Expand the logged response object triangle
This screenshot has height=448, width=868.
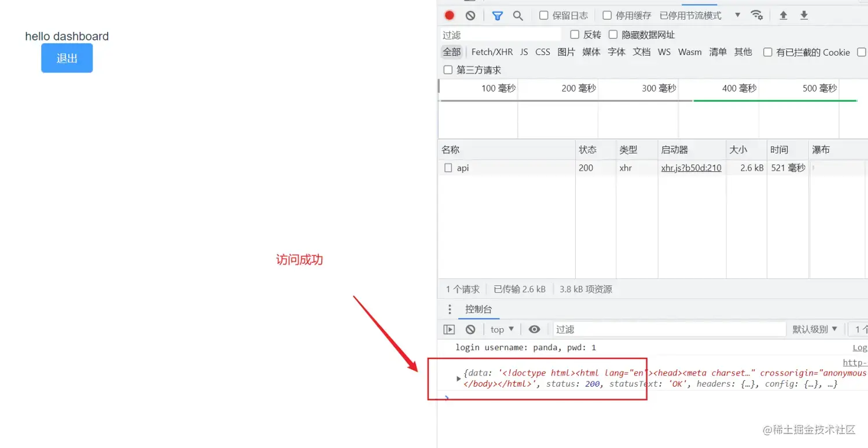tap(459, 379)
